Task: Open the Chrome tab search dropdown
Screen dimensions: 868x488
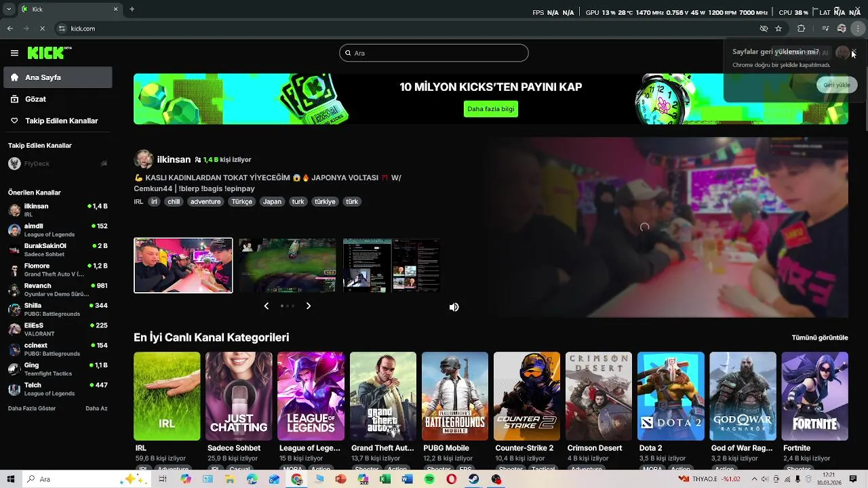Action: tap(9, 9)
